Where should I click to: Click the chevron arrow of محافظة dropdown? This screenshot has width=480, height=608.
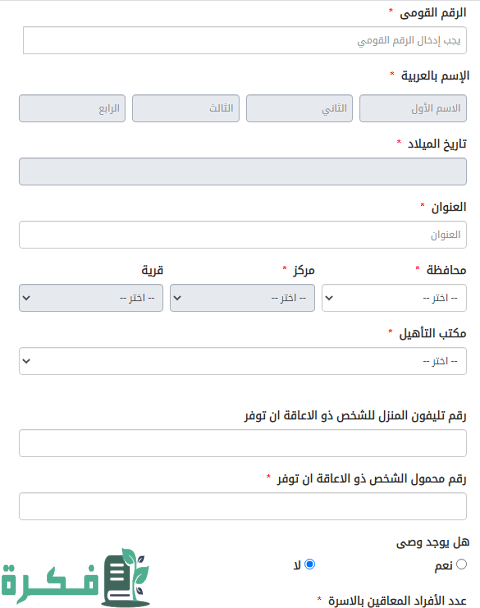329,298
